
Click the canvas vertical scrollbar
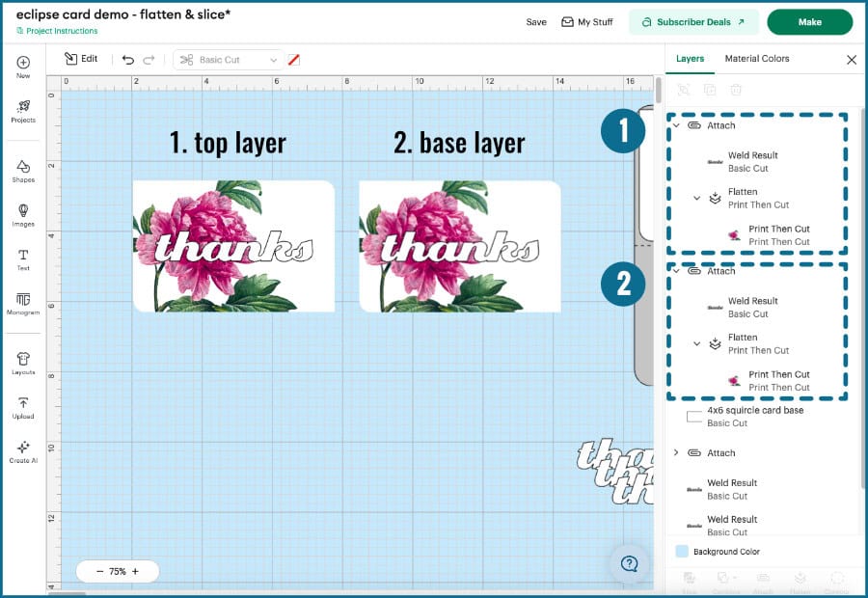pos(658,91)
